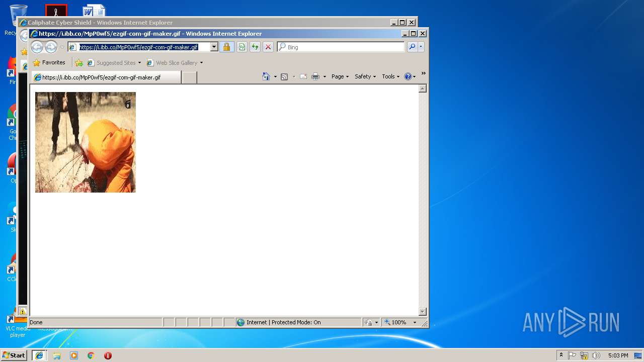Expand the Help dropdown arrow
This screenshot has width=644, height=362.
(x=414, y=77)
